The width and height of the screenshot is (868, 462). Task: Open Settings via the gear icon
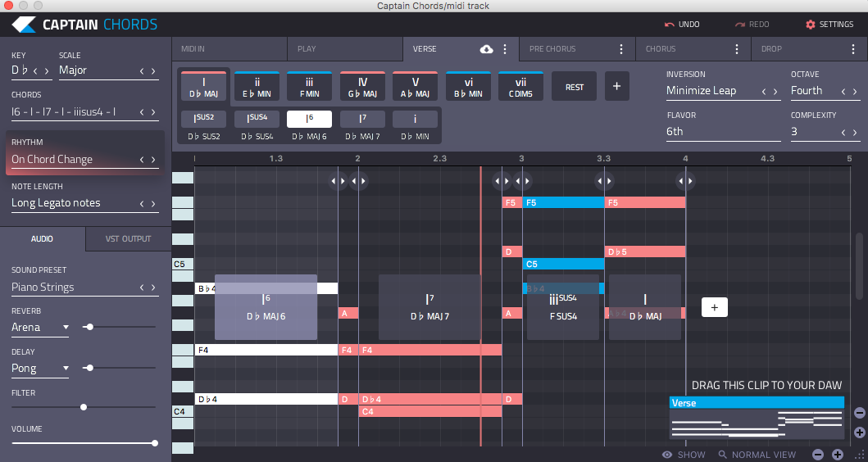pyautogui.click(x=811, y=25)
